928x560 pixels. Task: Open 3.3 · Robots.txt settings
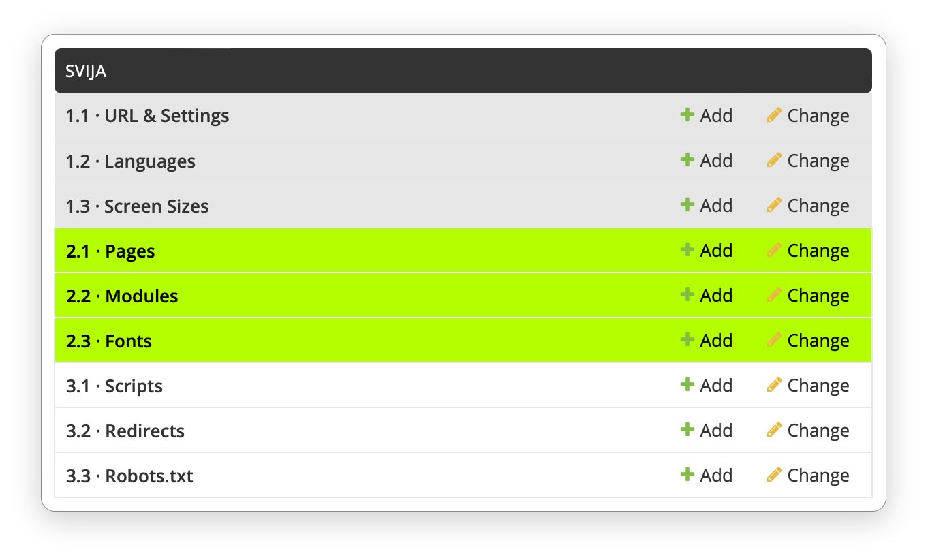point(129,476)
